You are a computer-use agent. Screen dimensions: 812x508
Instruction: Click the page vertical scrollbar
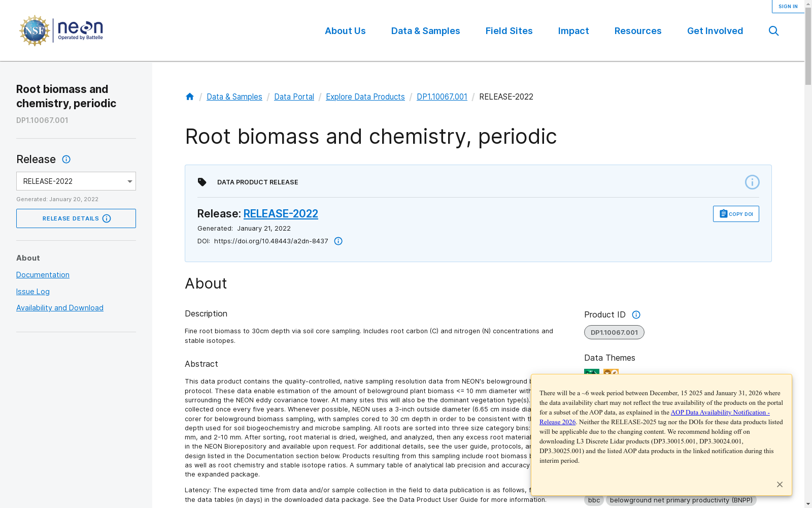tap(808, 254)
